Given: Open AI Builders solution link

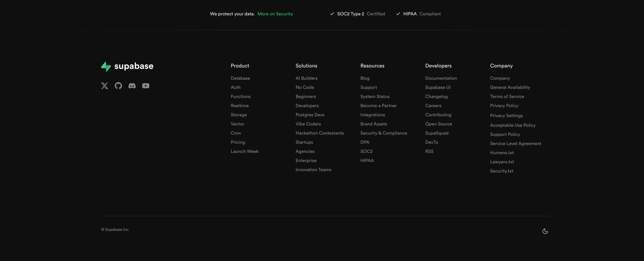Looking at the screenshot, I should pos(307,78).
